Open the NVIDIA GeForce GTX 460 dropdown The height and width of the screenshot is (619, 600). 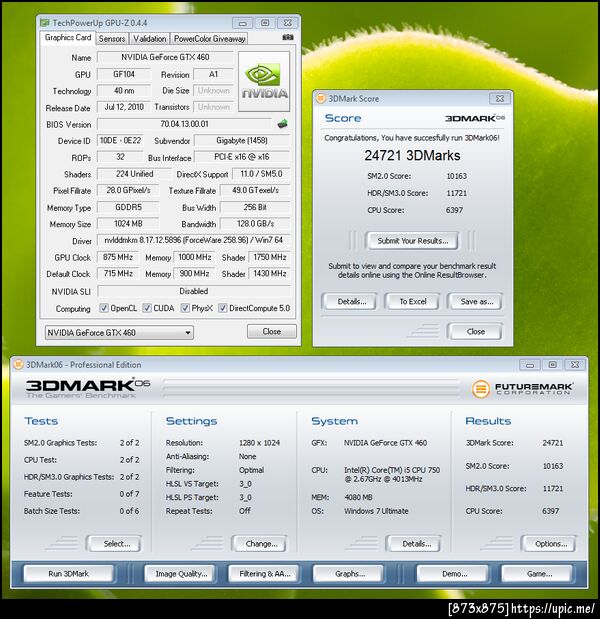[119, 333]
